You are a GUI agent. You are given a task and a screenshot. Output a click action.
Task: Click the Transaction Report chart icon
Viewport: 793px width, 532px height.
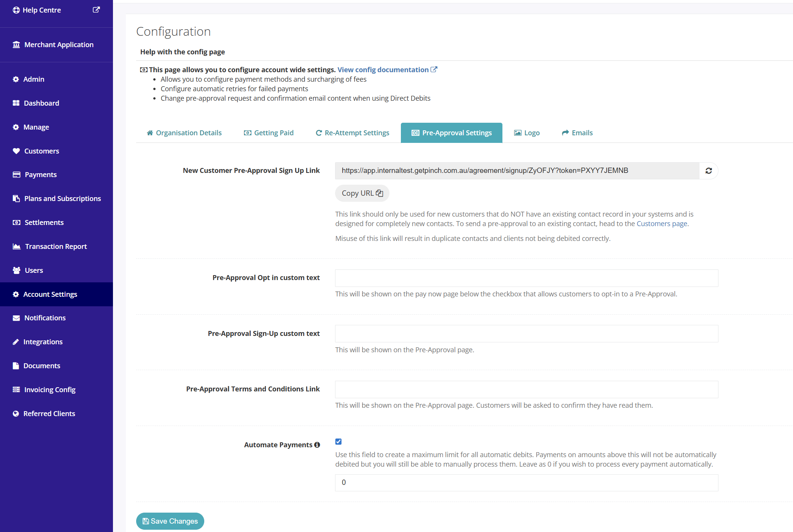17,246
